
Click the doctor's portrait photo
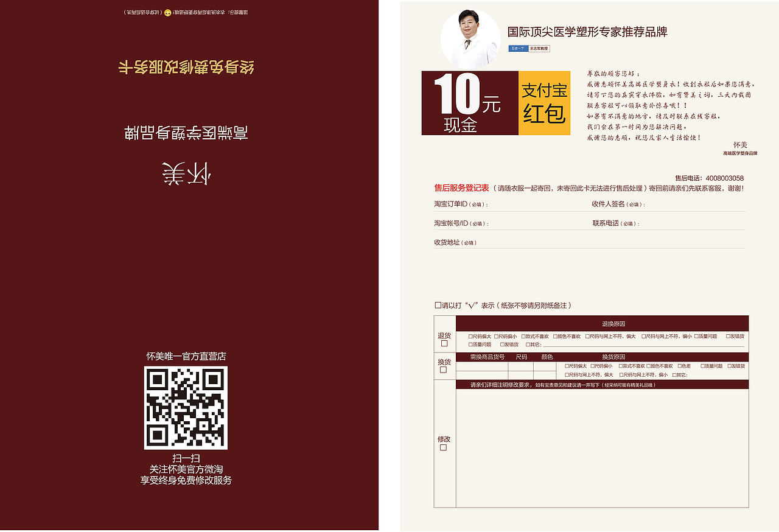[468, 35]
